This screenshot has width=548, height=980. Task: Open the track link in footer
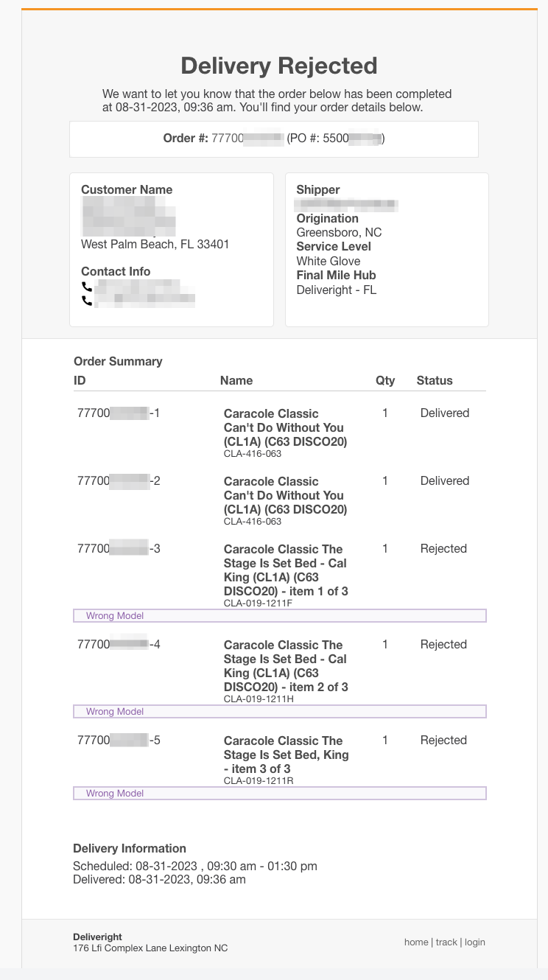pyautogui.click(x=446, y=942)
